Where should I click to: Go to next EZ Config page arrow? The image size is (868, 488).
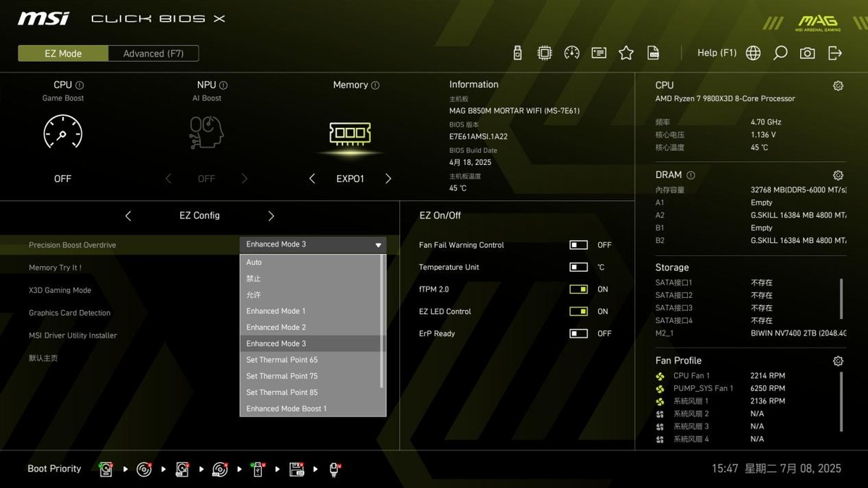(271, 215)
